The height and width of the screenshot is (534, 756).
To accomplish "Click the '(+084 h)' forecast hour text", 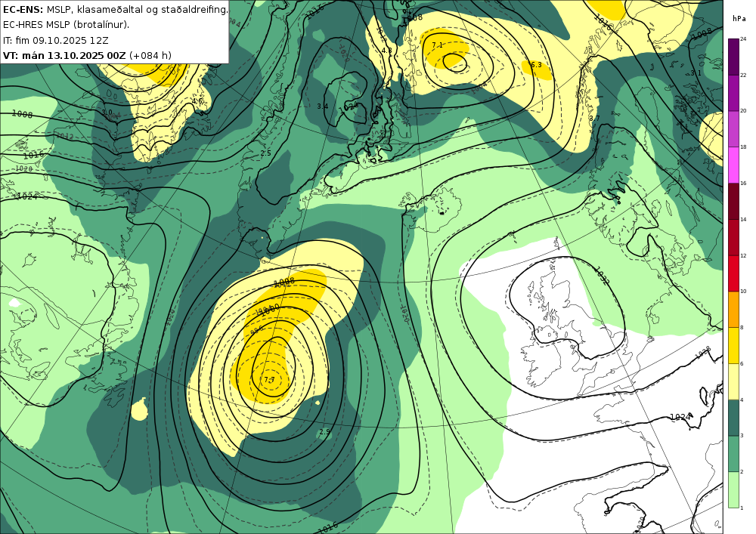I will point(150,55).
